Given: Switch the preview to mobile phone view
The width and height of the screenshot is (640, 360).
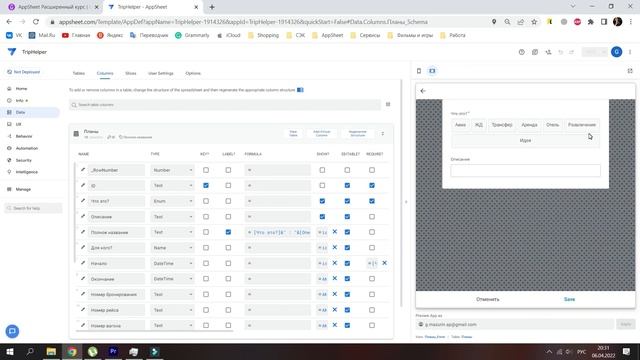Looking at the screenshot, I should (419, 71).
